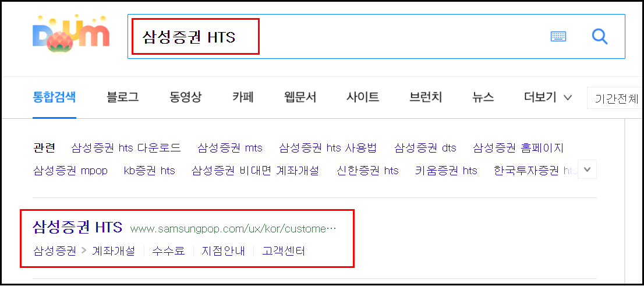Switch to the 뉴스 tab
Image resolution: width=644 pixels, height=286 pixels.
tap(483, 97)
